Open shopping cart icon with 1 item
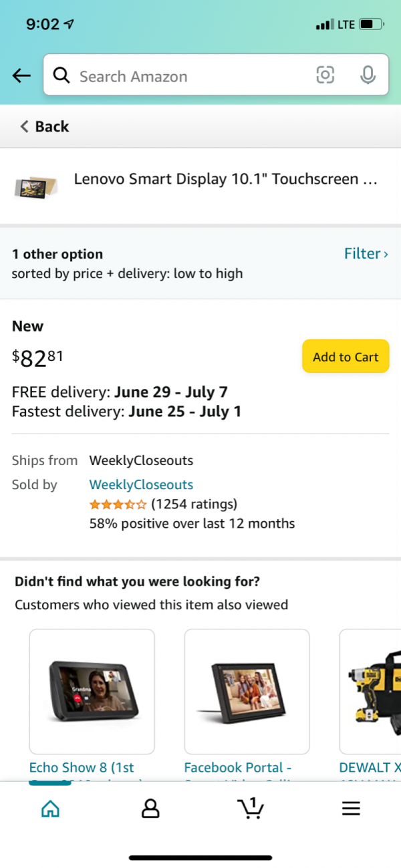Viewport: 401px width, 868px height. [x=251, y=808]
